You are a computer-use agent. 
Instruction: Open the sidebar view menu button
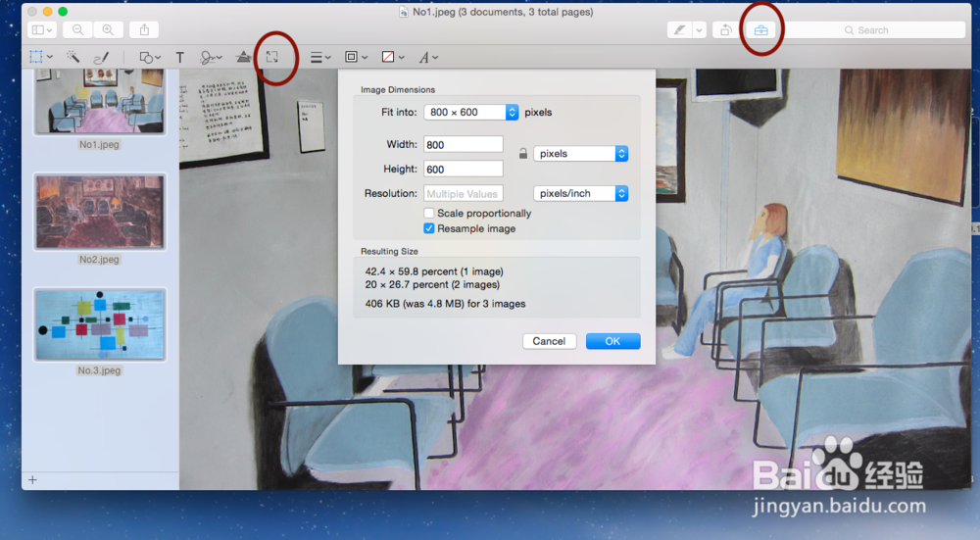pos(42,30)
